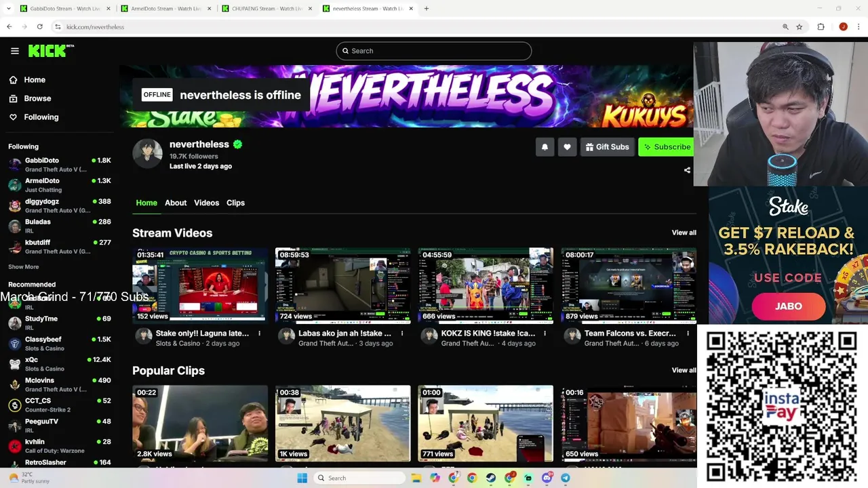Open diggydogz channel in Following list

tap(60, 205)
